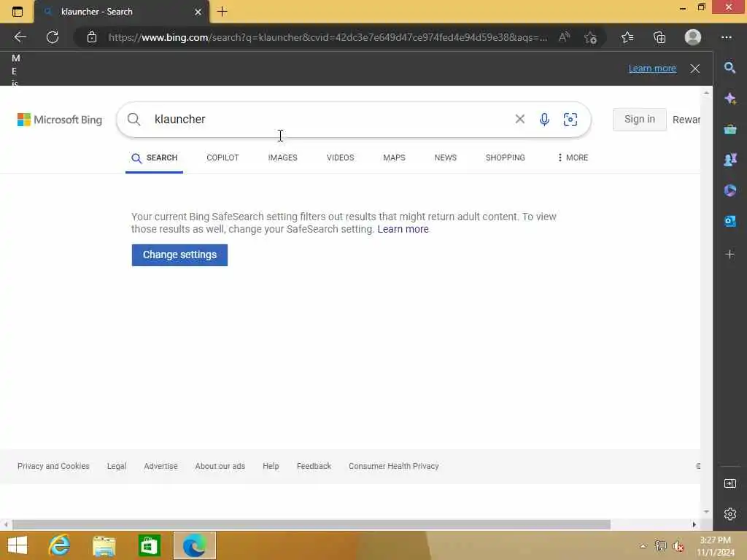Image resolution: width=747 pixels, height=560 pixels.
Task: Open the sidebar Games icon
Action: point(729,160)
